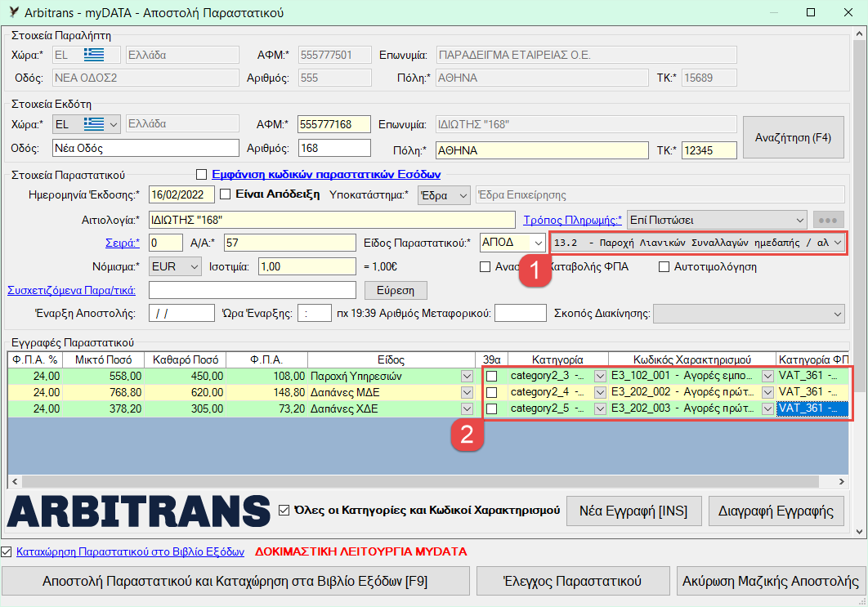Screen dimensions: 868x607
Task: Tick the Αυτοτιμολόγηση checkbox
Action: [x=664, y=266]
